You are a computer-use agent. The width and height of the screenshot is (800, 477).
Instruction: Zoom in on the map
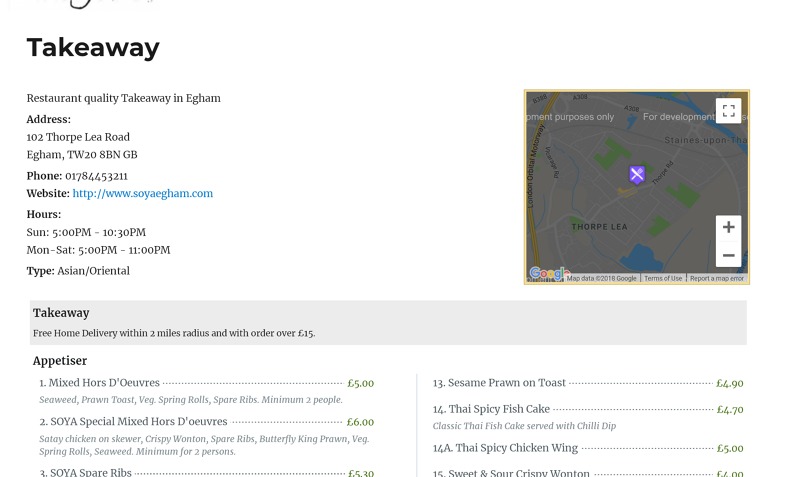(728, 228)
